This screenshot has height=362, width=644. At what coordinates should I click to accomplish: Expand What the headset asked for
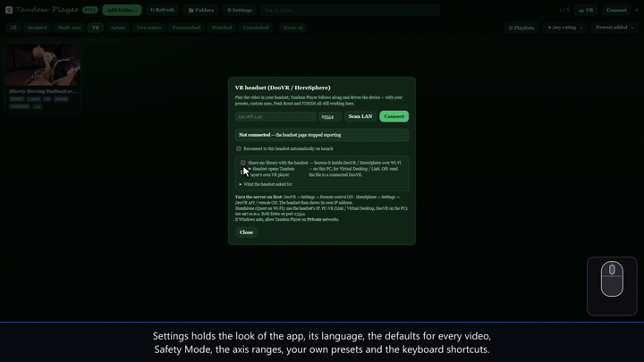click(266, 184)
